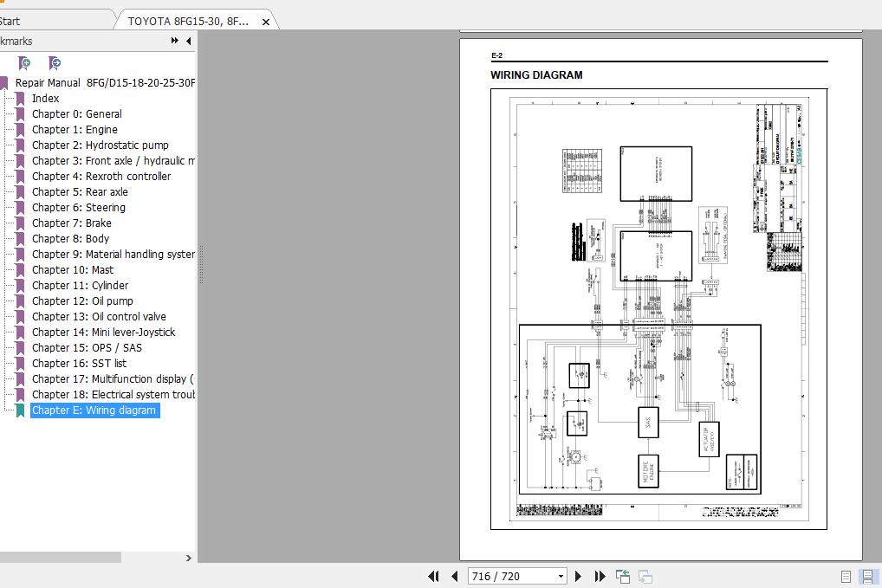Open the page number dropdown
The height and width of the screenshot is (588, 882).
click(x=561, y=576)
